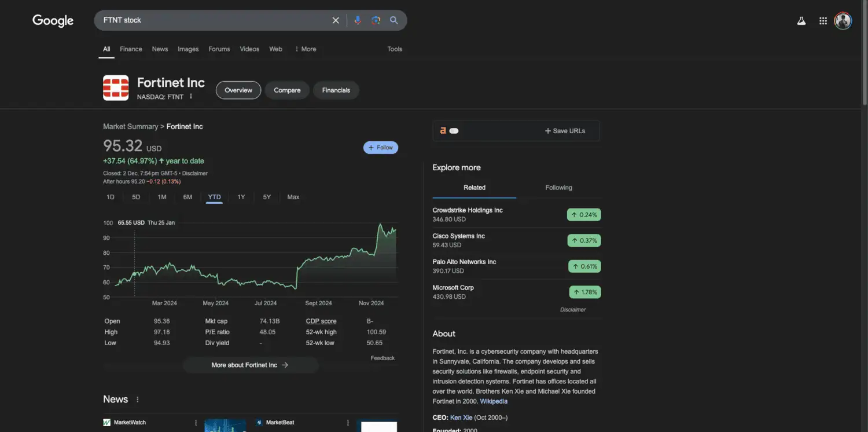Switch to the Following tab
The height and width of the screenshot is (432, 868).
[558, 188]
